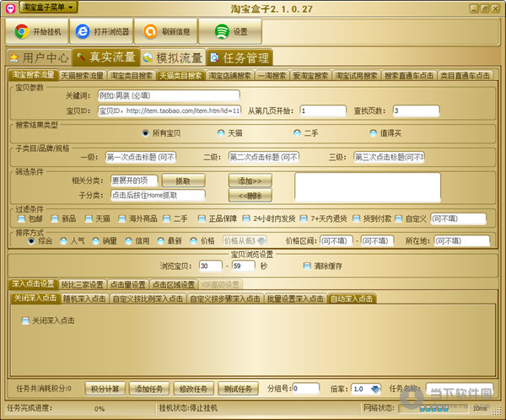The width and height of the screenshot is (506, 420).
Task: Select the 天猫 result type radio
Action: (x=221, y=133)
